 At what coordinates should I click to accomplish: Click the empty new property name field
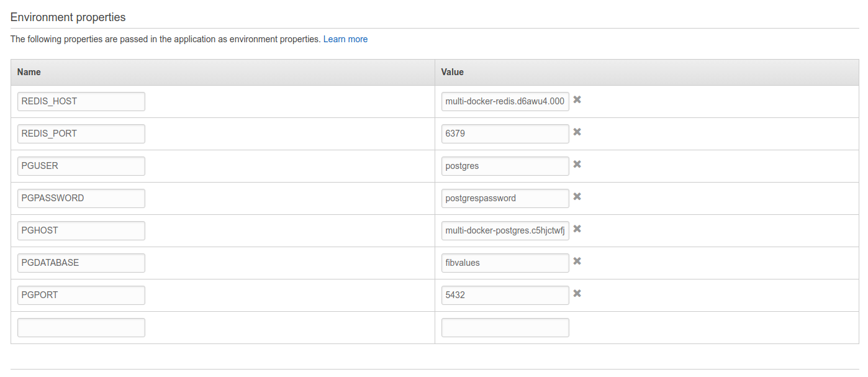(81, 327)
